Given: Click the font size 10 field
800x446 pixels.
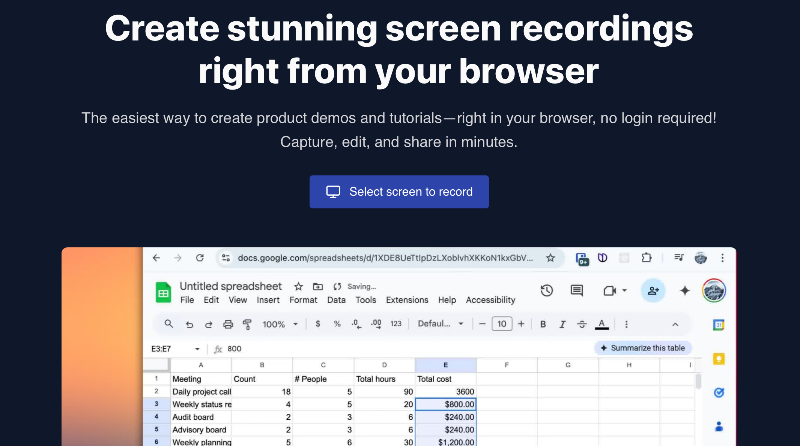Looking at the screenshot, I should point(502,324).
